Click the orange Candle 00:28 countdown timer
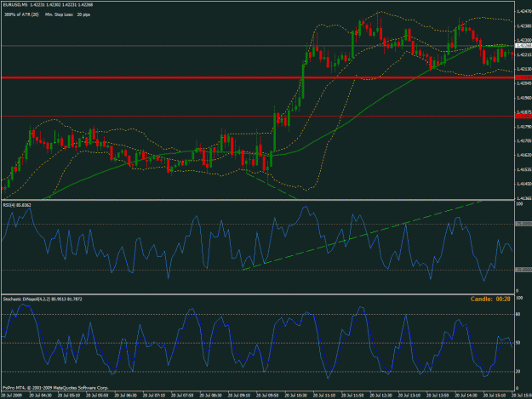 point(490,299)
